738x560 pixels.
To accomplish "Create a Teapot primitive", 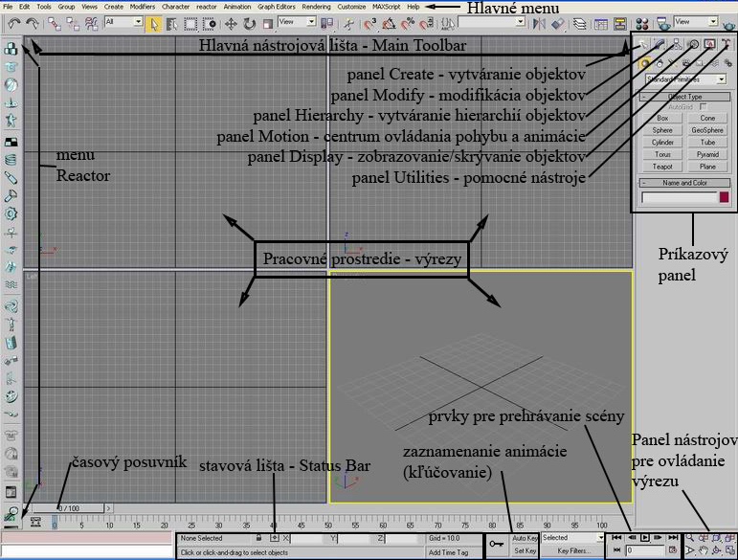I will click(662, 167).
